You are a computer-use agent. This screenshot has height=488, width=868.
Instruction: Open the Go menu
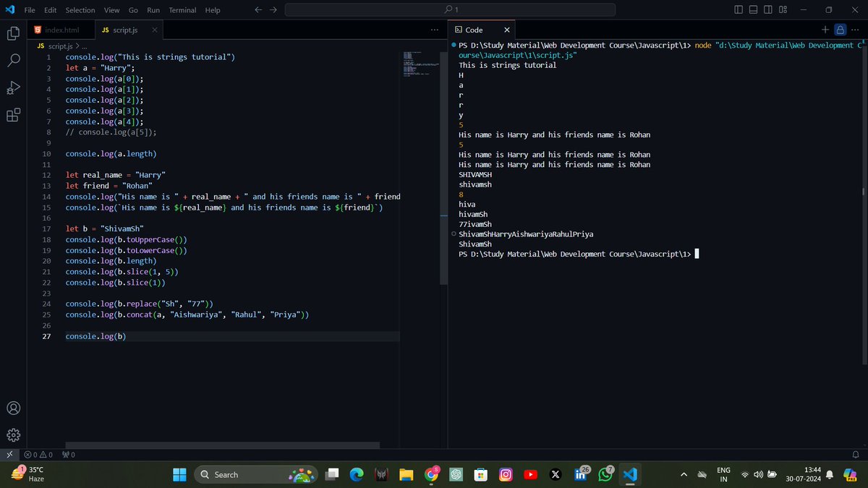pyautogui.click(x=133, y=10)
